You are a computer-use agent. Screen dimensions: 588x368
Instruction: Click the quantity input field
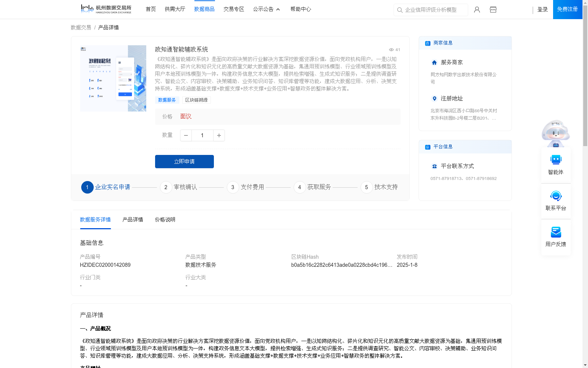tap(202, 135)
